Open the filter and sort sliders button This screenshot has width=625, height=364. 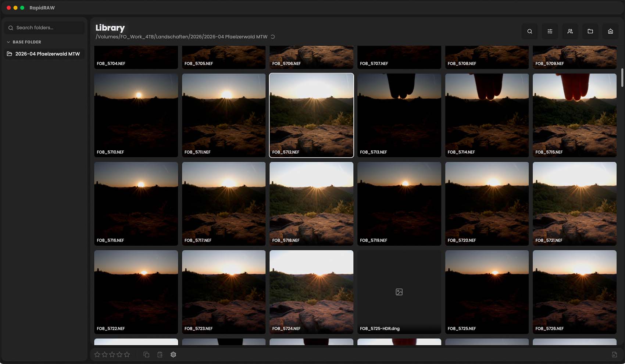tap(550, 31)
